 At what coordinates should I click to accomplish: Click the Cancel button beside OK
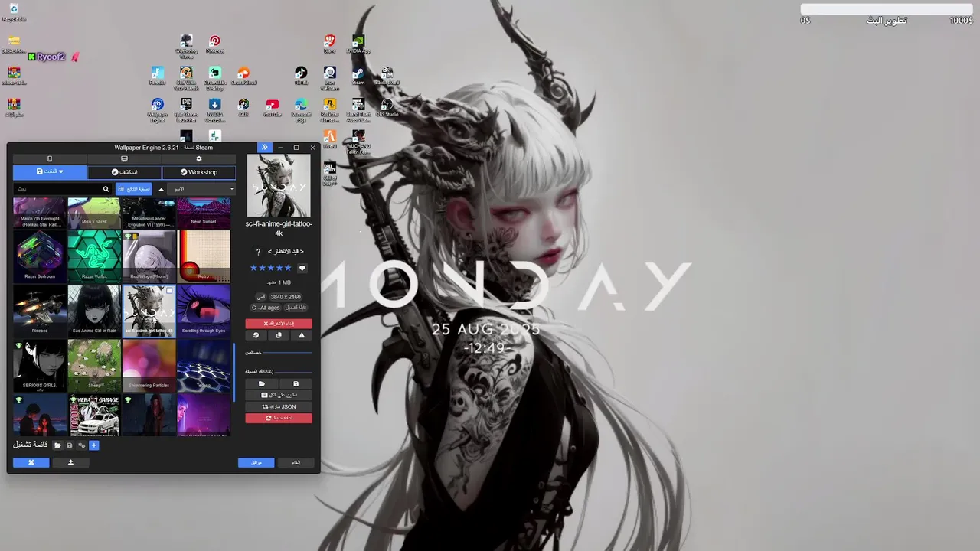point(296,462)
